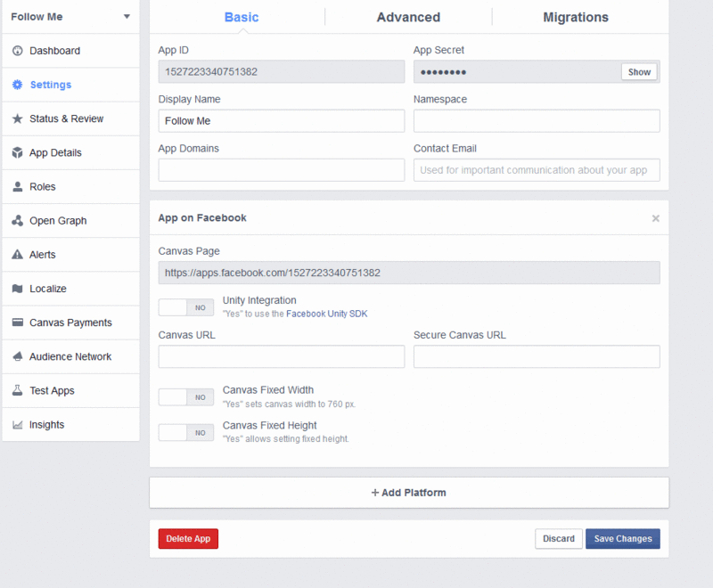Click the Delete App button

click(x=188, y=538)
